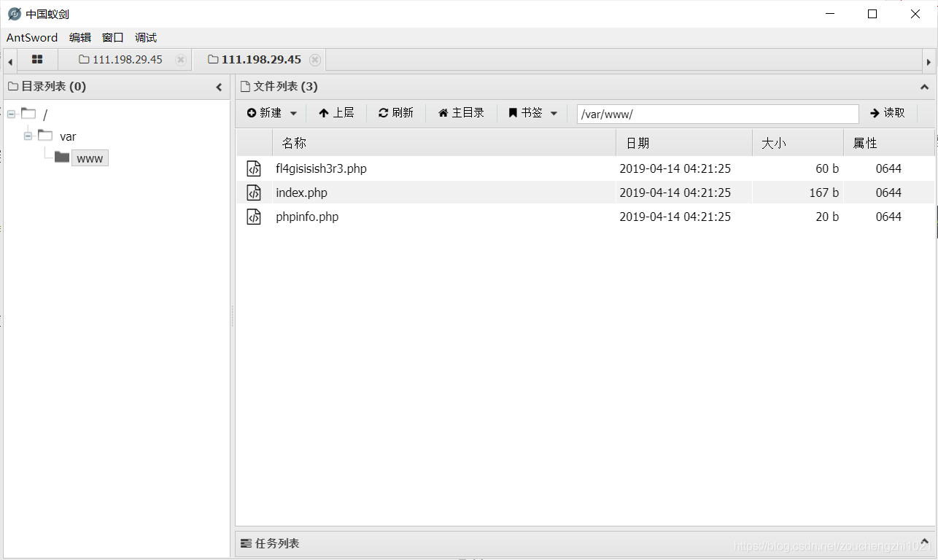Open the home grid tab icon

[x=37, y=60]
